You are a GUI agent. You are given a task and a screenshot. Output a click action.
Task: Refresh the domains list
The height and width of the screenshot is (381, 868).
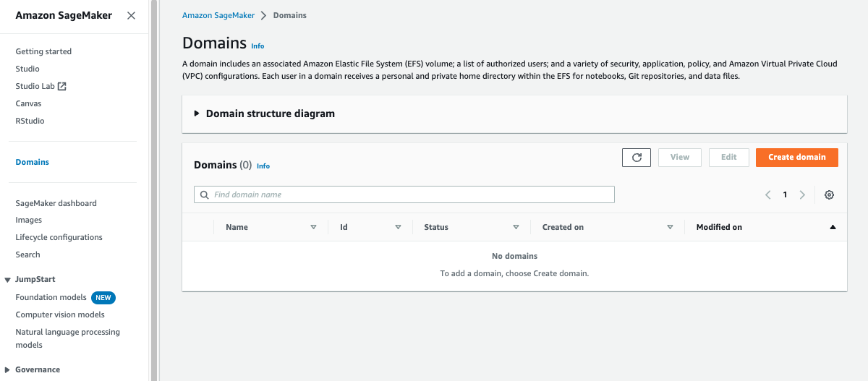637,157
